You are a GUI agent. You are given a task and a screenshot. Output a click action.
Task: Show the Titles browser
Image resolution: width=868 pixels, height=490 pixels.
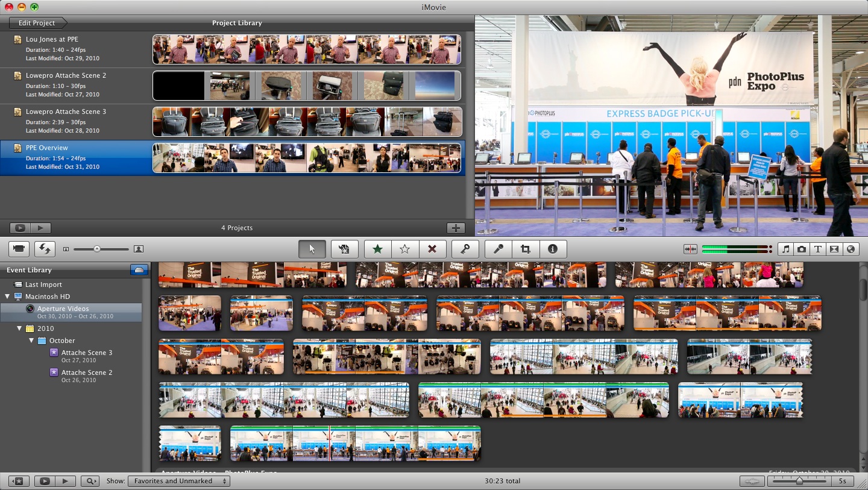pyautogui.click(x=818, y=249)
